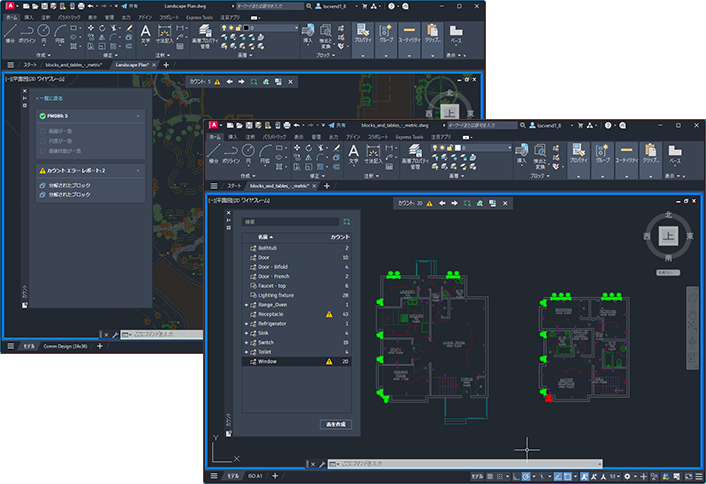This screenshot has height=484, width=706.
Task: Click the Share button in front window title bar
Action: click(337, 126)
